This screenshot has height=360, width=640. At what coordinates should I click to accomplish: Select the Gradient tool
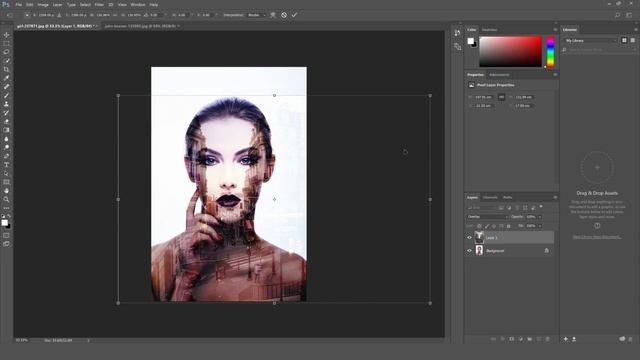click(x=6, y=130)
